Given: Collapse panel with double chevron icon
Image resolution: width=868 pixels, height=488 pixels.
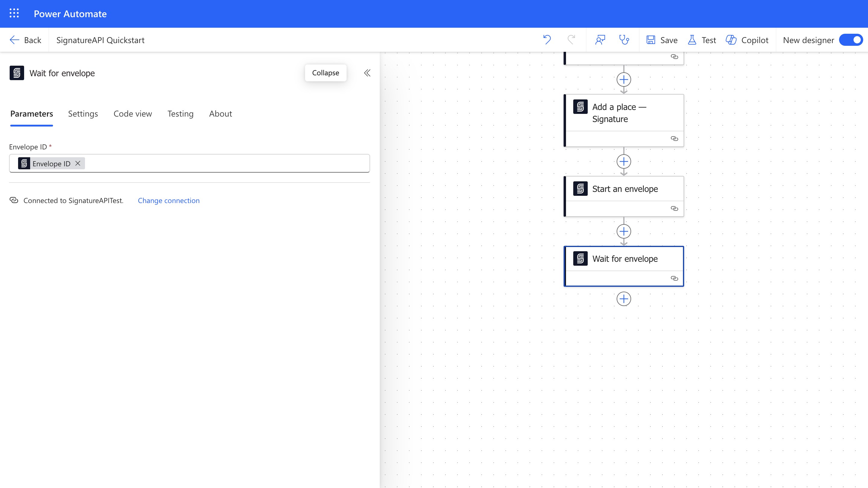Looking at the screenshot, I should pyautogui.click(x=367, y=73).
